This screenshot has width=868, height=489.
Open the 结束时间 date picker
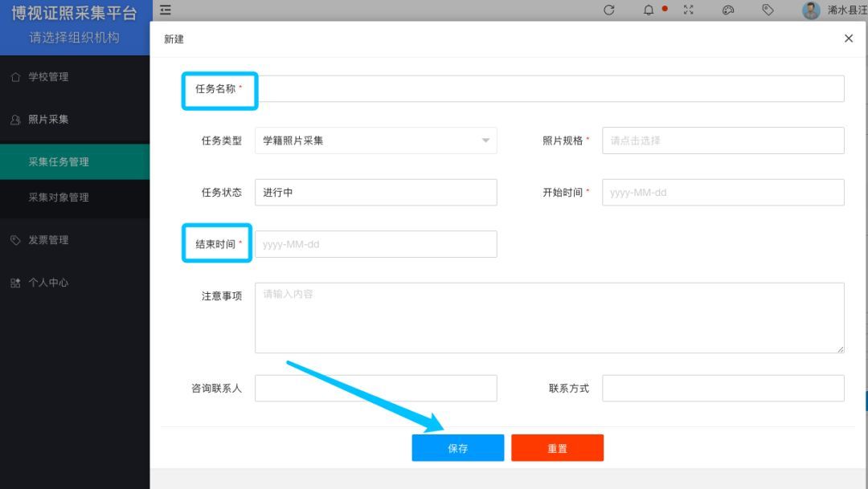pos(376,244)
